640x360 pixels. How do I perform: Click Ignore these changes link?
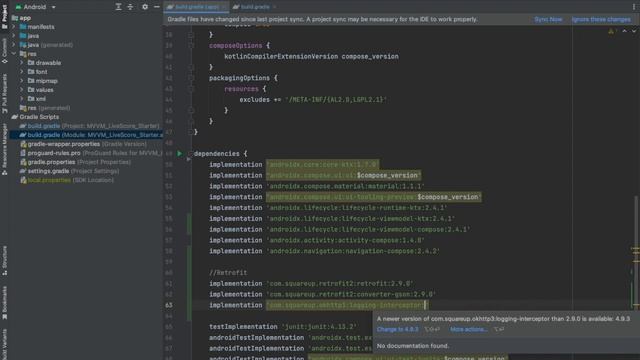(x=601, y=19)
